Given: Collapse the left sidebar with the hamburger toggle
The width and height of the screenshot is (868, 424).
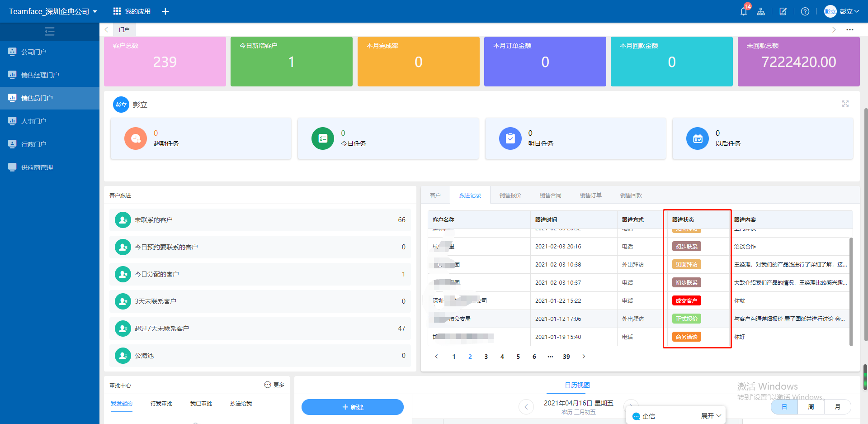Looking at the screenshot, I should point(49,31).
